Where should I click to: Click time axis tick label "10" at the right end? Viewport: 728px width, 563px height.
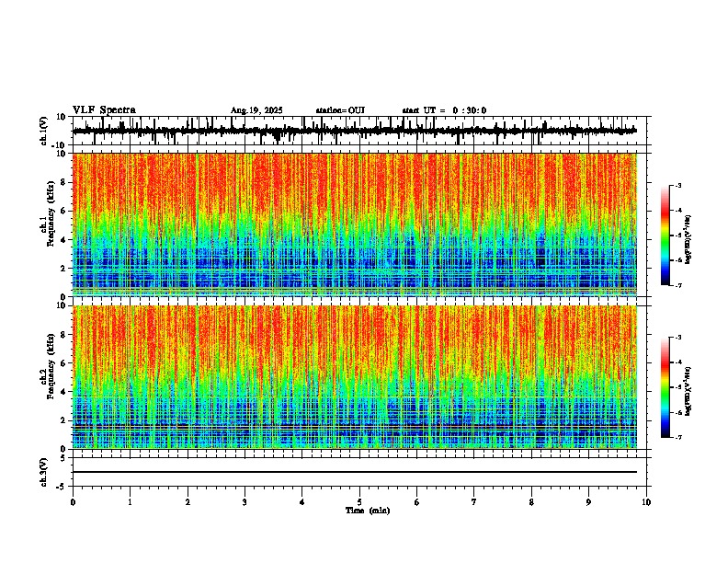[646, 502]
